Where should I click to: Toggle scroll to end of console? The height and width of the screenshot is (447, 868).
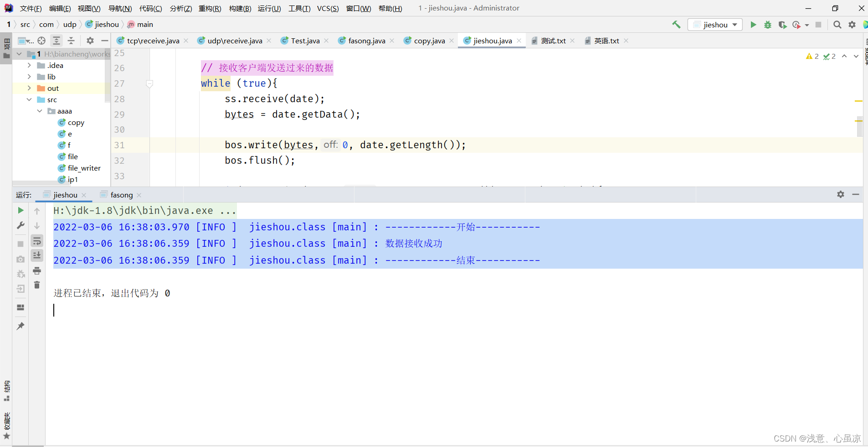[37, 255]
